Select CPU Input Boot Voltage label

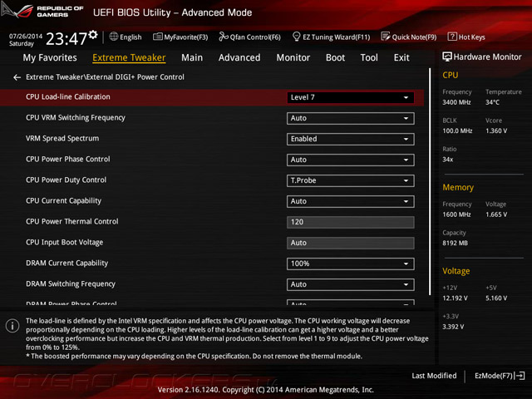coord(65,243)
